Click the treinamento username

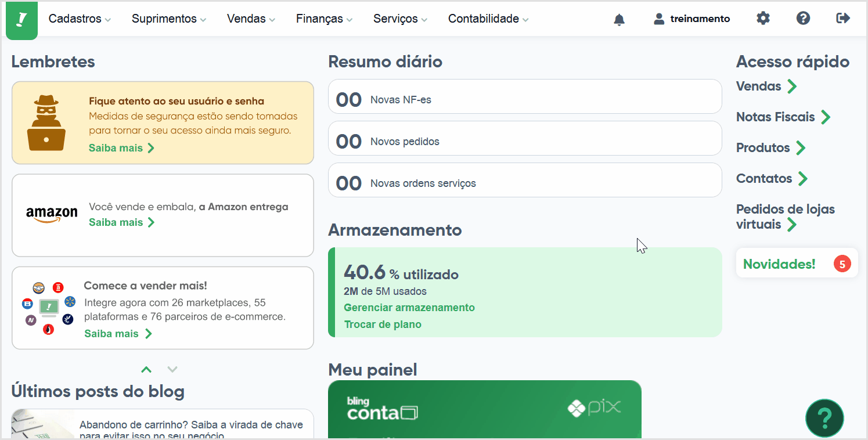pos(700,19)
